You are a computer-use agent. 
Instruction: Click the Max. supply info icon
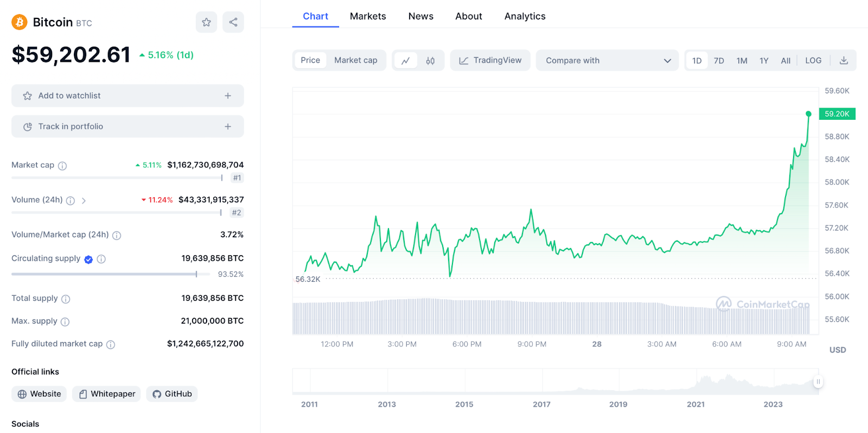[x=65, y=322]
